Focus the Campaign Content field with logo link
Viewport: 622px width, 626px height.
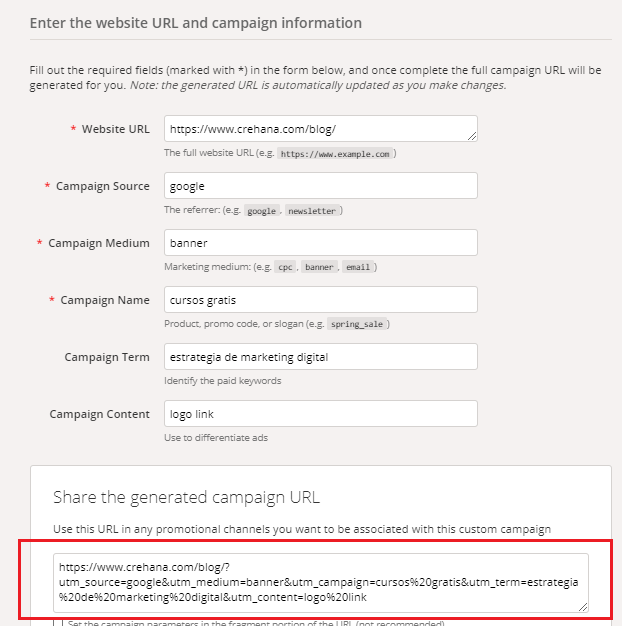point(320,414)
